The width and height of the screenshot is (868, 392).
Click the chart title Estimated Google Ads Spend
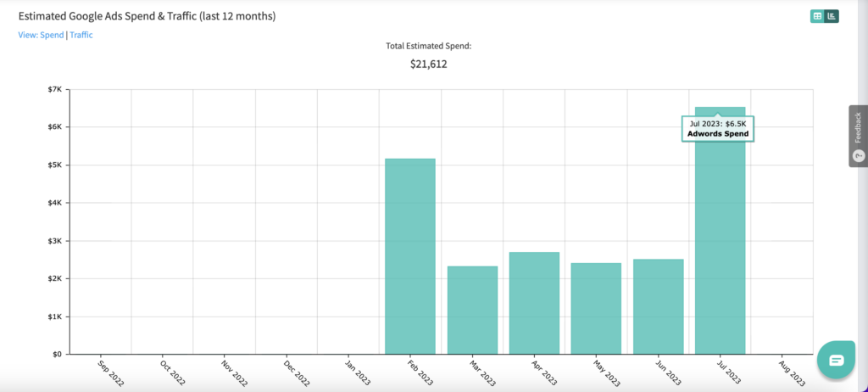point(147,17)
